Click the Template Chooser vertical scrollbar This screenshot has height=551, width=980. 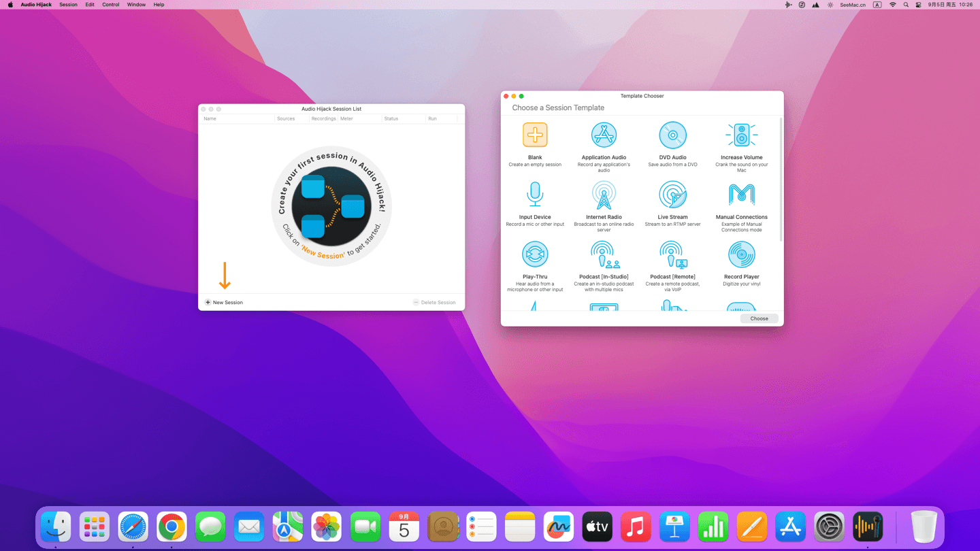pos(781,180)
